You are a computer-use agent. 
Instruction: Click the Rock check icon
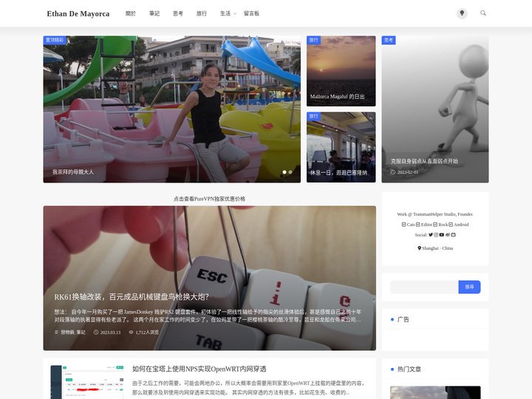coord(435,225)
